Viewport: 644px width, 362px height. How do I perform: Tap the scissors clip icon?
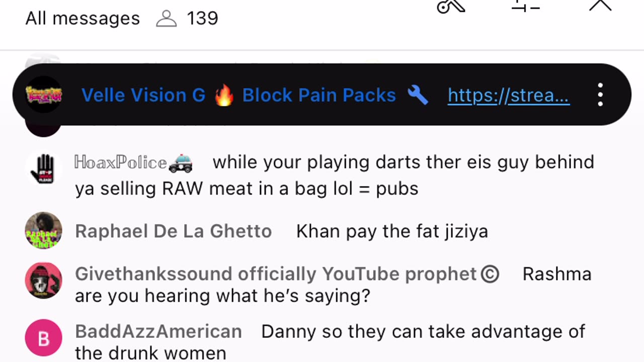point(451,5)
